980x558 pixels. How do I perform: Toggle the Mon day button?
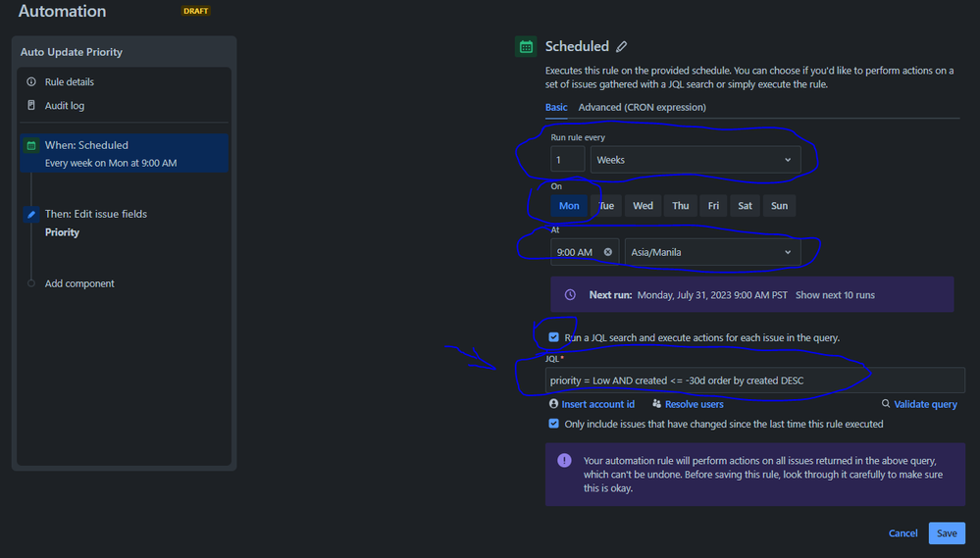(x=569, y=206)
